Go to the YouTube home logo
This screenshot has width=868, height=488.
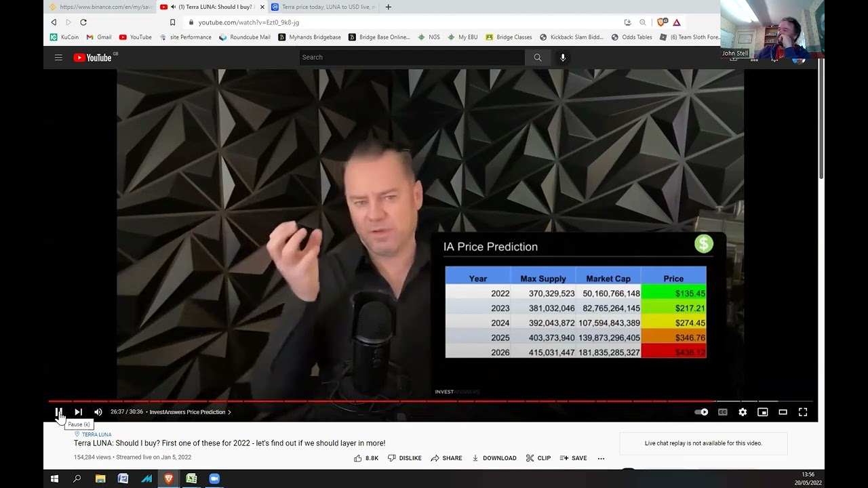click(x=93, y=58)
